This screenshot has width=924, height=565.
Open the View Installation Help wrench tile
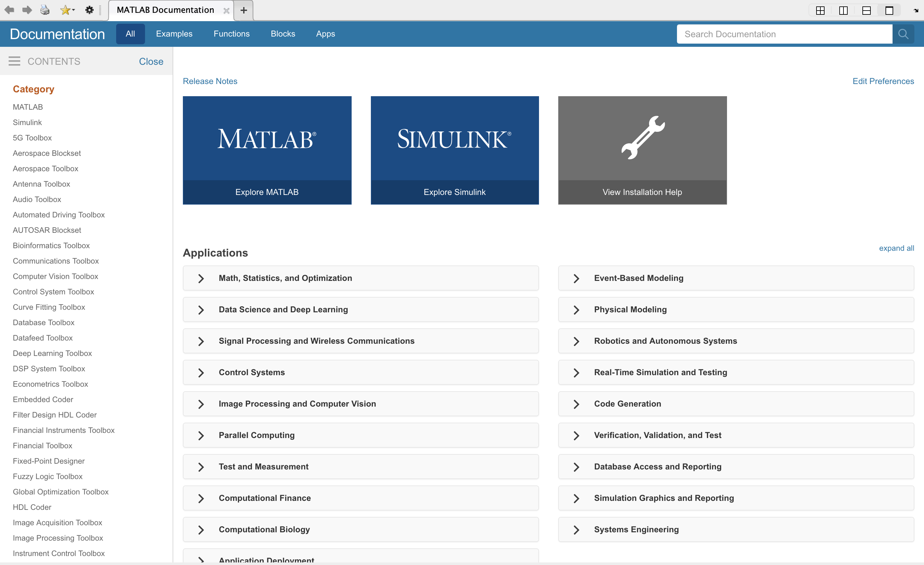642,150
